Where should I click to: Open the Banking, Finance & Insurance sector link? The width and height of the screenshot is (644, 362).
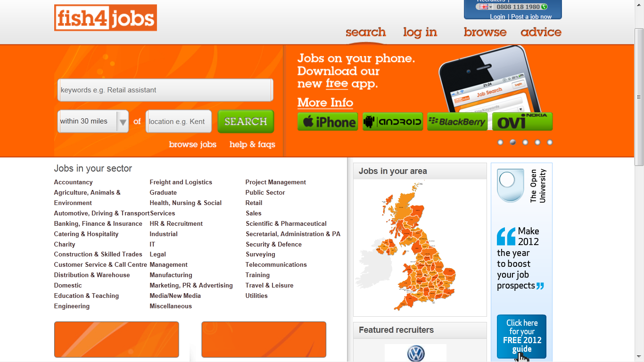[x=98, y=223]
